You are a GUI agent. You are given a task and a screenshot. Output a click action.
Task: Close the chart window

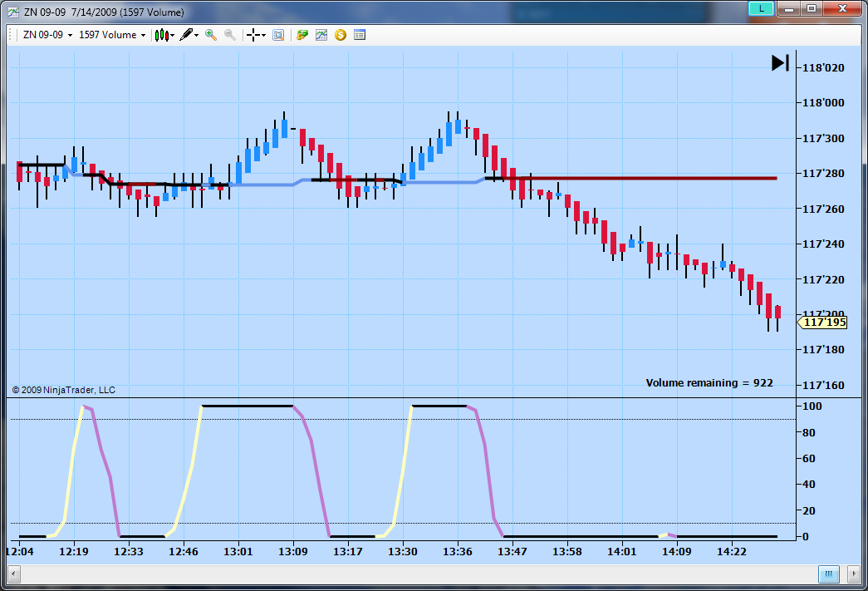coord(842,8)
